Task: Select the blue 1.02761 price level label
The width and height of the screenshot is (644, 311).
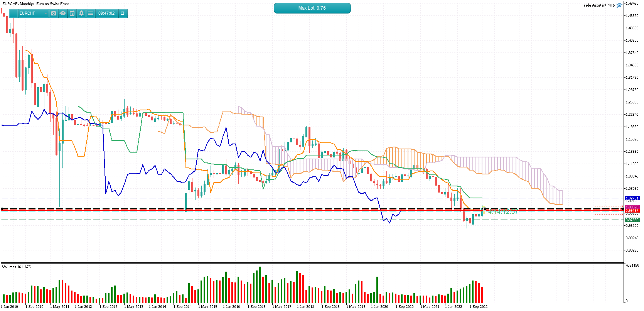Action: (632, 198)
